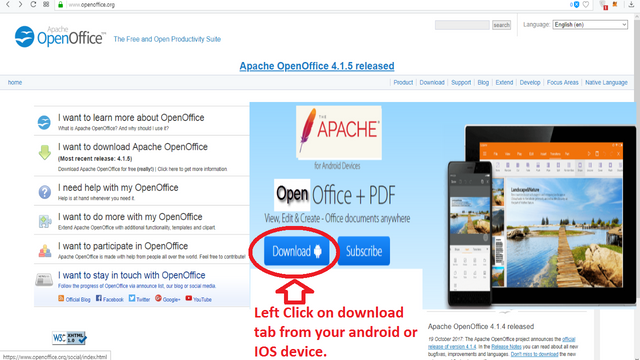Open the Language dropdown English (en)
640x360 pixels.
[x=590, y=24]
